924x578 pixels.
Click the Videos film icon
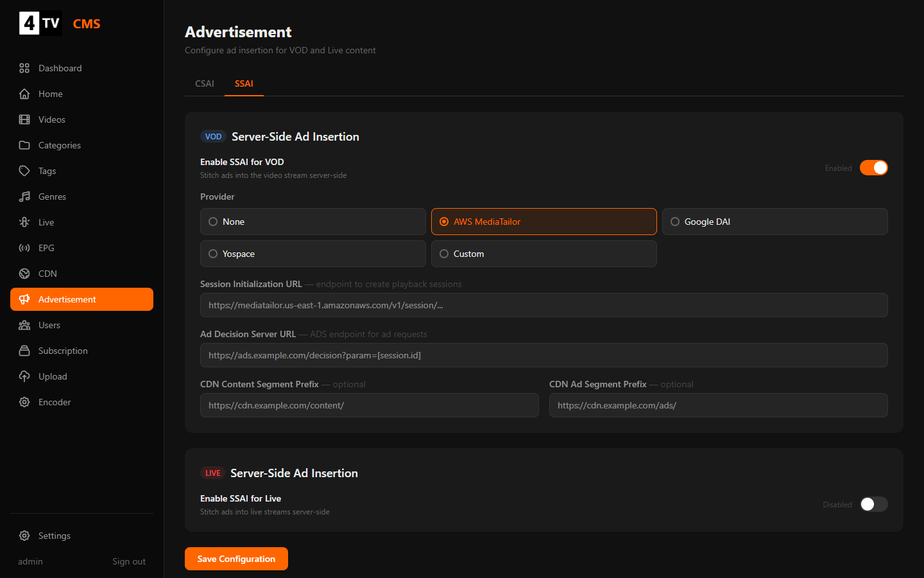point(24,119)
